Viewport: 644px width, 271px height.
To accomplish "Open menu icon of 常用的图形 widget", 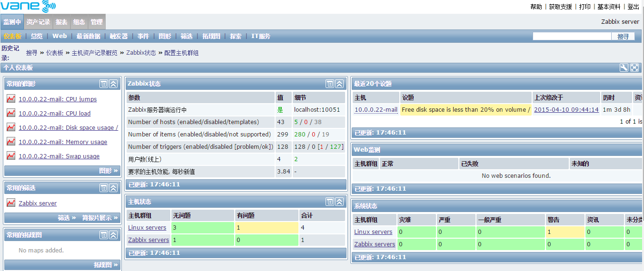I will [x=104, y=84].
